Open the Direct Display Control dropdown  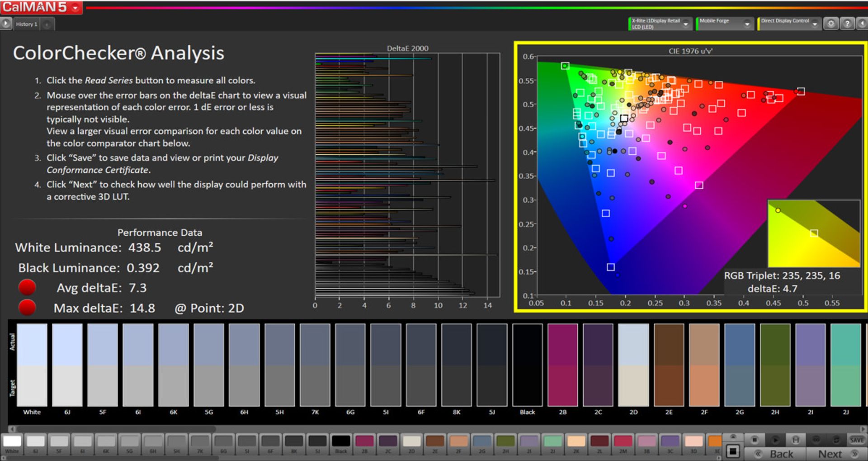815,24
